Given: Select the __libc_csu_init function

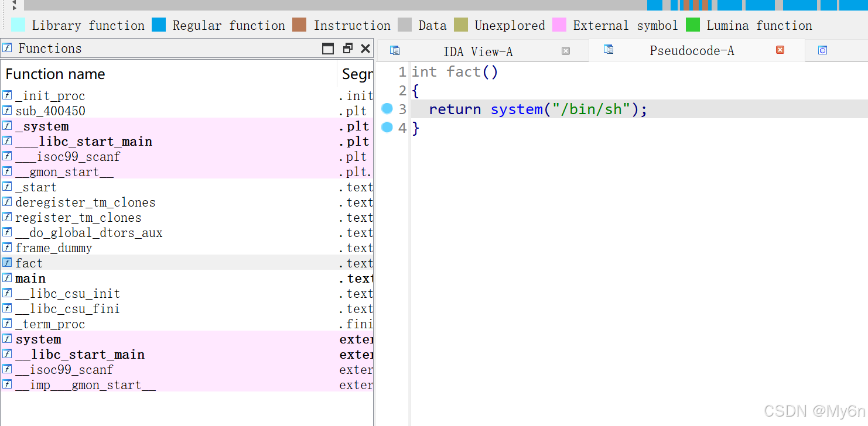Looking at the screenshot, I should pyautogui.click(x=187, y=294).
